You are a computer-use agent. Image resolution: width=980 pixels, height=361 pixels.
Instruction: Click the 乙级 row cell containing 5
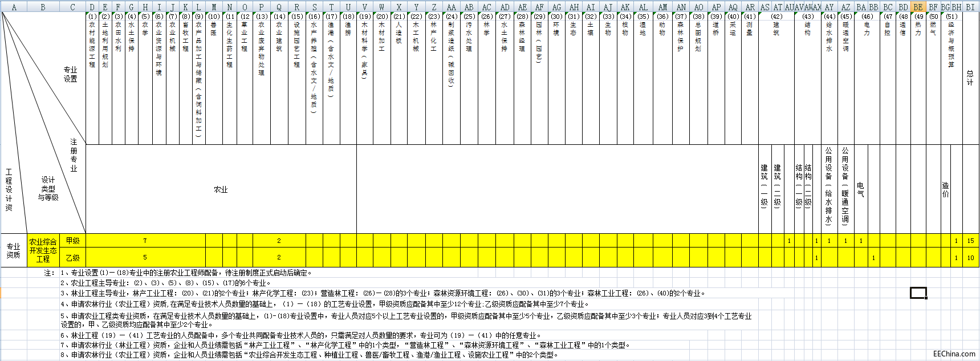(x=145, y=258)
